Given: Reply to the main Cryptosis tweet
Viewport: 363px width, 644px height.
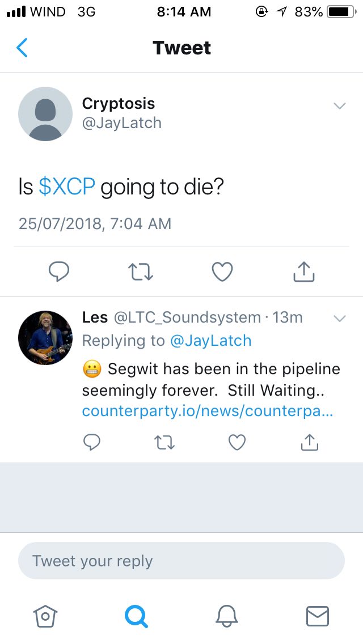Looking at the screenshot, I should pos(59,272).
